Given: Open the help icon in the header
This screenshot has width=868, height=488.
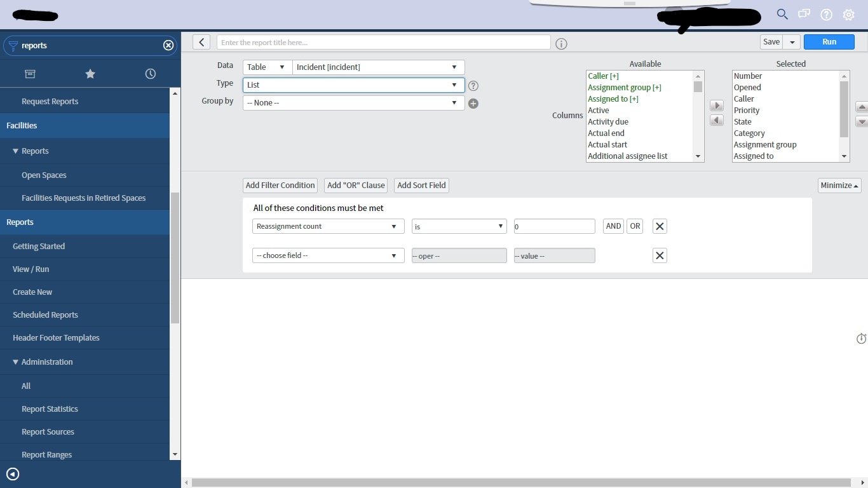Looking at the screenshot, I should 826,14.
